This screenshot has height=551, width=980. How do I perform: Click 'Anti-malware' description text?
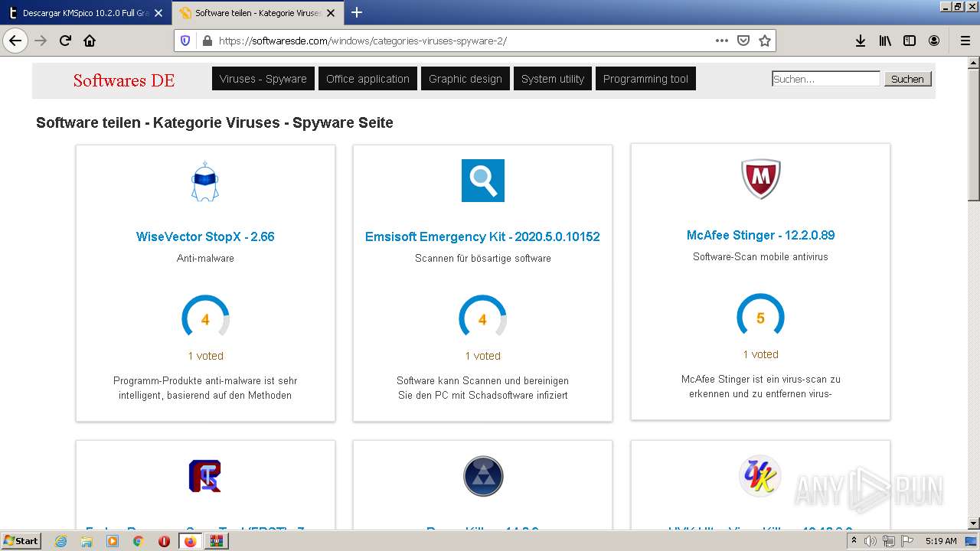pos(205,259)
